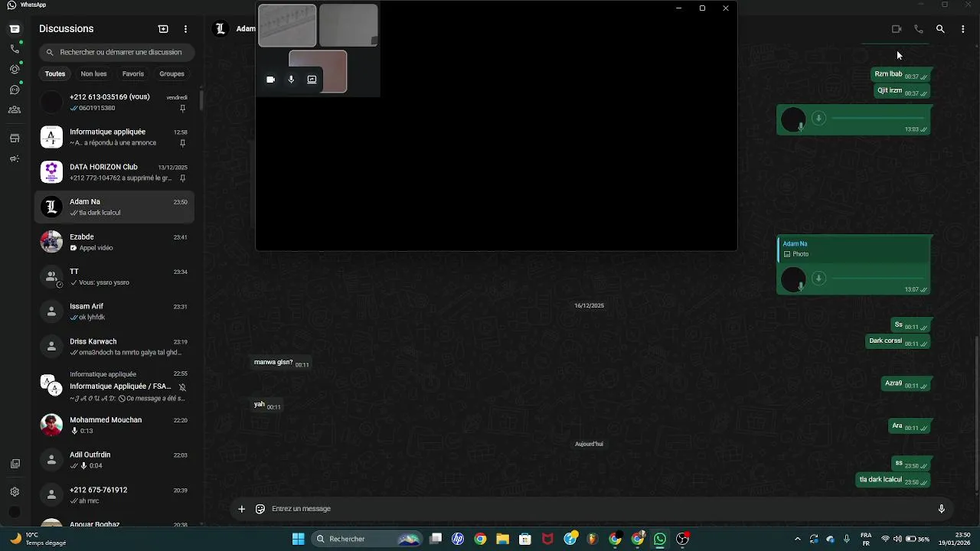
Task: Toggle microphone mute in call window
Action: (291, 80)
